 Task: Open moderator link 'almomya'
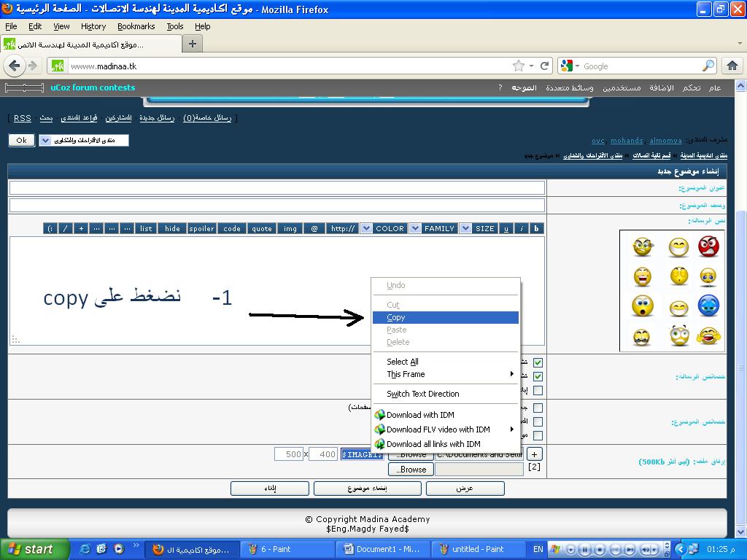pyautogui.click(x=665, y=141)
